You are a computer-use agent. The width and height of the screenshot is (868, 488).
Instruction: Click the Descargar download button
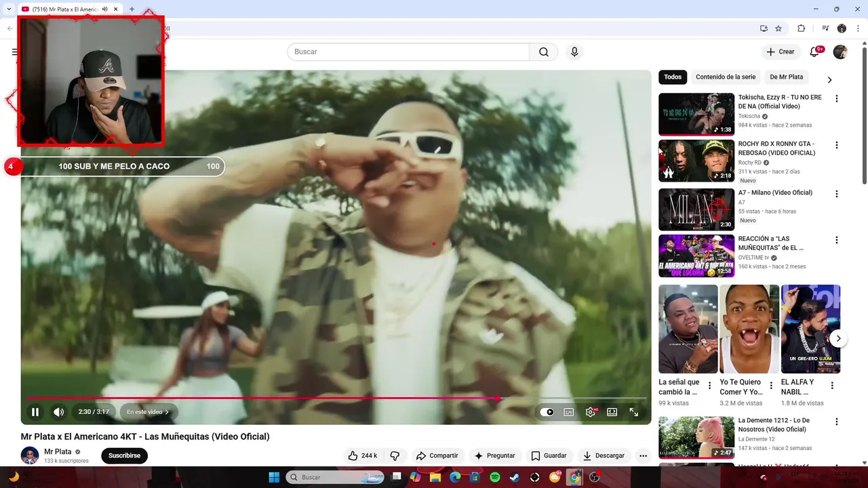pos(604,456)
